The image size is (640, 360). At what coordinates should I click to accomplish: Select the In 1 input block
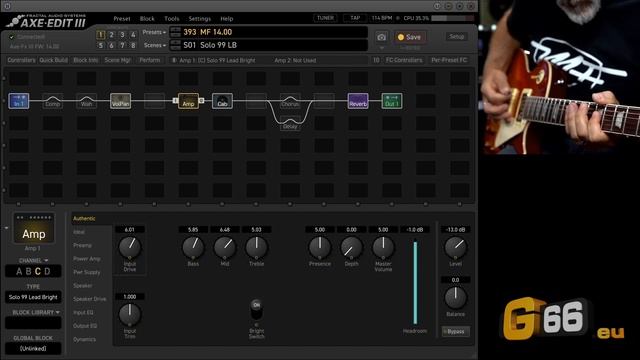19,101
